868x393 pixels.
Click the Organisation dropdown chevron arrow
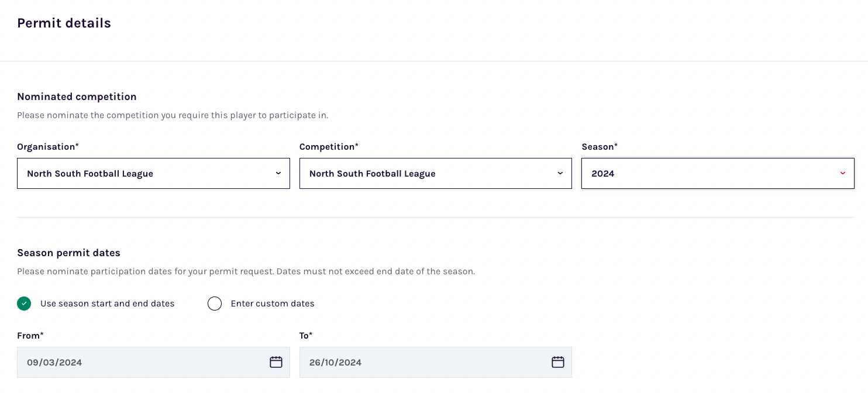(x=278, y=174)
